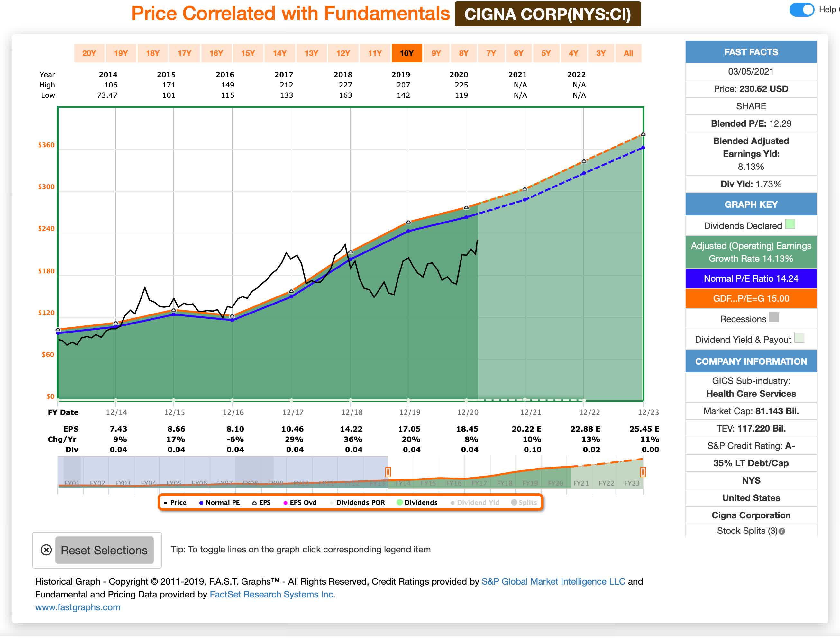Viewport: 840px width, 638px height.
Task: Open FactSet Research Systems Inc. link
Action: tap(273, 594)
